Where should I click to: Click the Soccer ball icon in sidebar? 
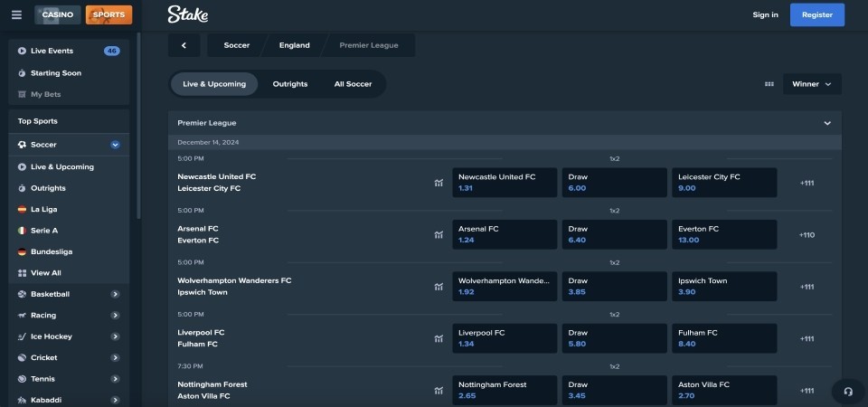(x=22, y=145)
